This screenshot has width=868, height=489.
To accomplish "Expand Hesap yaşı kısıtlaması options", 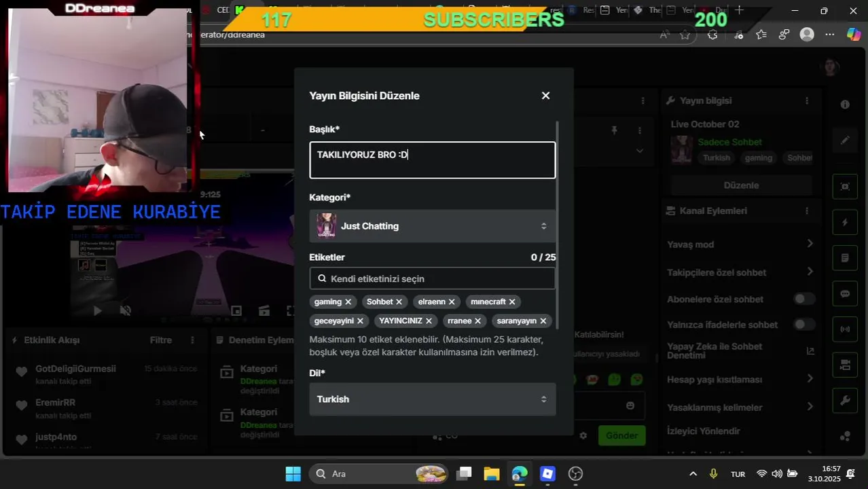I will (810, 379).
